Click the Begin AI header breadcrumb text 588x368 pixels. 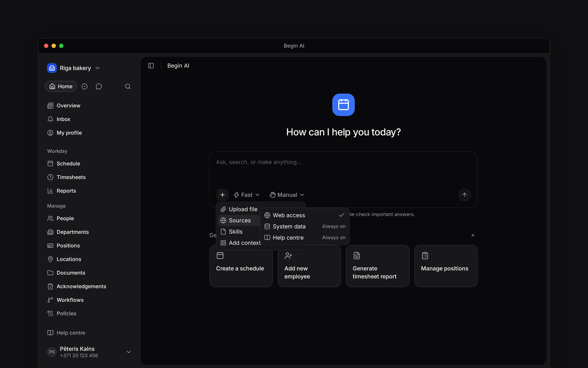tap(178, 66)
